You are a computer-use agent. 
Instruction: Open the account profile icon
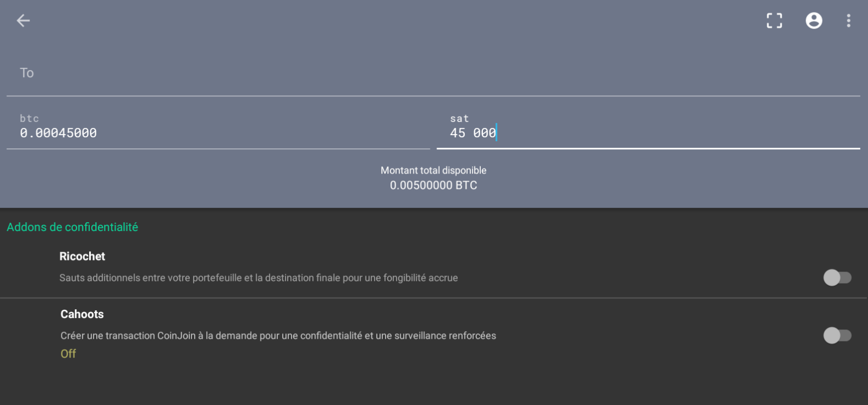[x=814, y=21]
